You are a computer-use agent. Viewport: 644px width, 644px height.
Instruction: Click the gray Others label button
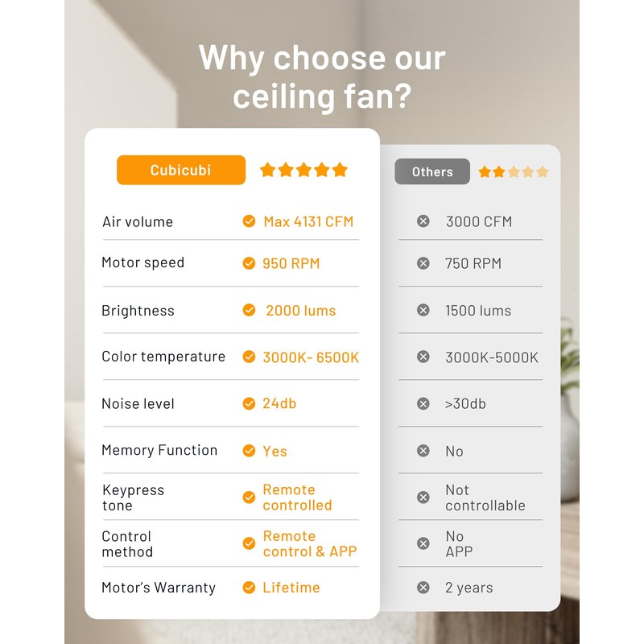coord(432,171)
